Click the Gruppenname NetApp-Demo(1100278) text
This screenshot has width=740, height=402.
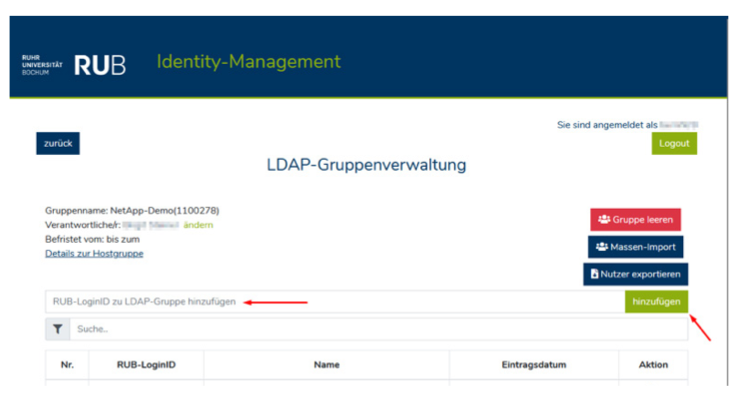[x=132, y=210]
